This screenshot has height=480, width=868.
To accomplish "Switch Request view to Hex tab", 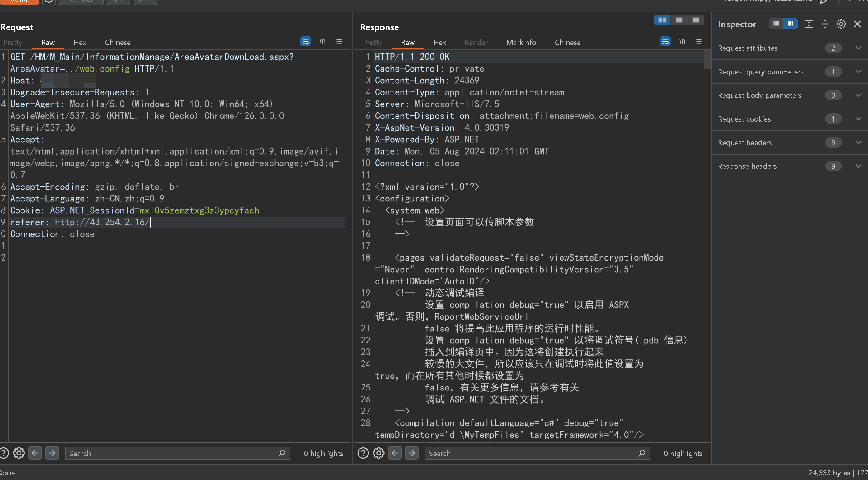I will click(x=80, y=42).
